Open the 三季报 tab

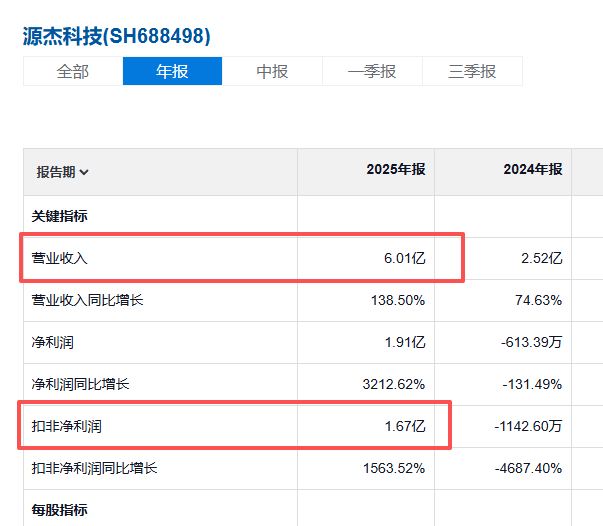(472, 72)
